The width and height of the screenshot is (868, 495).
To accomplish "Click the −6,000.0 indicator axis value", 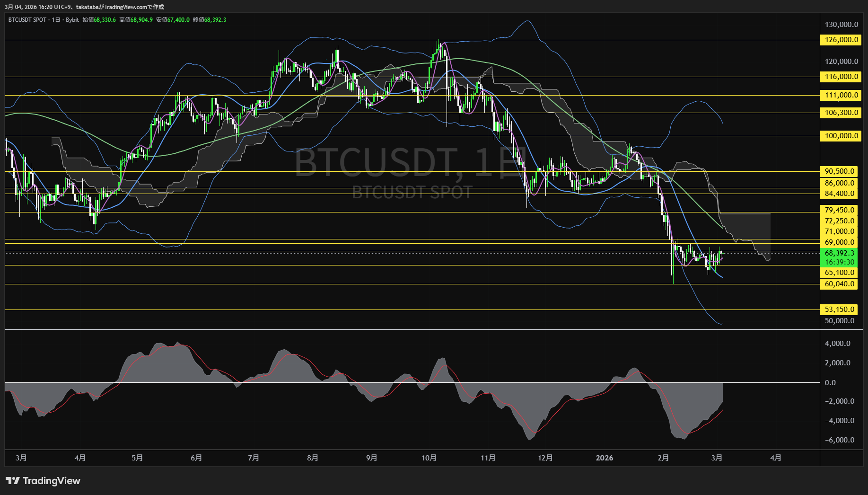I will (840, 440).
